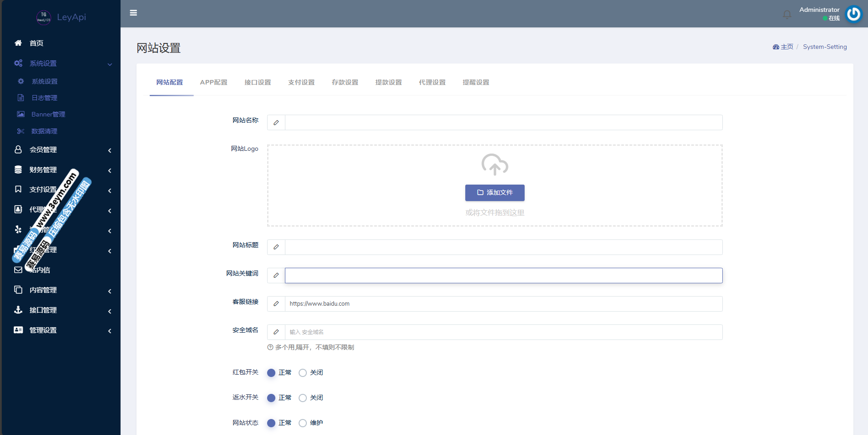Set 红包开关 to 关闭
The width and height of the screenshot is (868, 435).
click(x=303, y=373)
